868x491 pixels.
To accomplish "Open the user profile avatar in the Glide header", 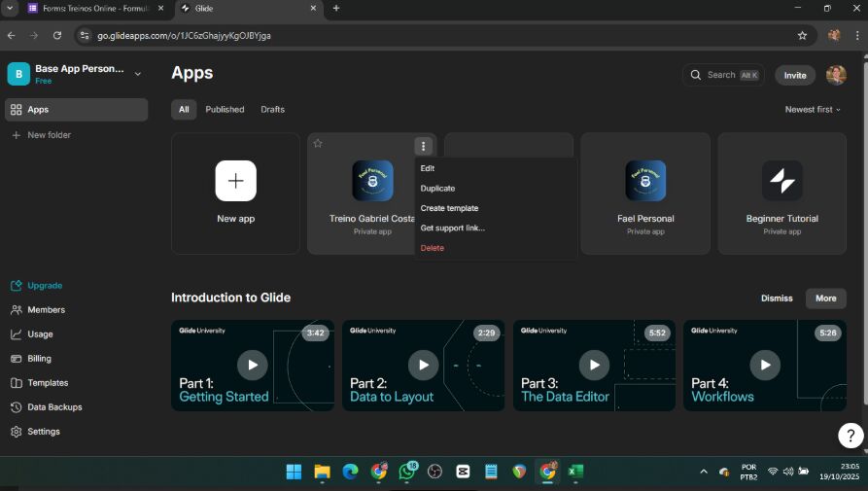I will point(836,75).
